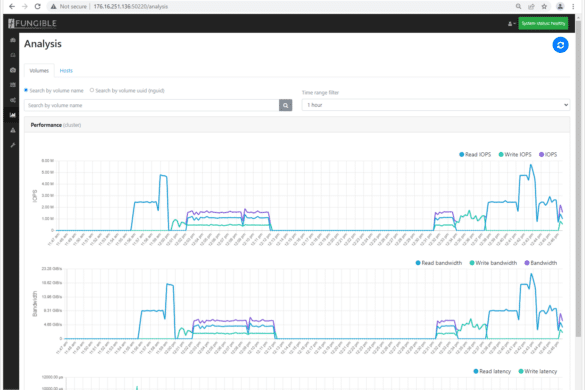Switch to the Hosts tab
The width and height of the screenshot is (585, 390).
pyautogui.click(x=66, y=71)
